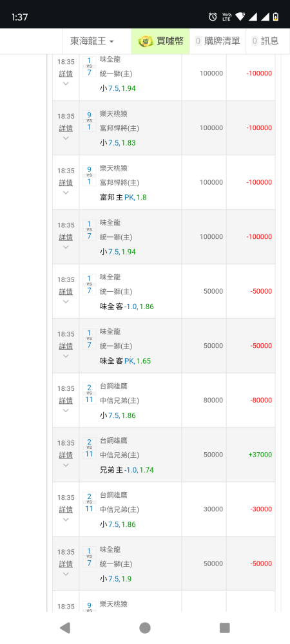This screenshot has height=644, width=290.
Task: Open the 訊息 messages tab
Action: 265,41
